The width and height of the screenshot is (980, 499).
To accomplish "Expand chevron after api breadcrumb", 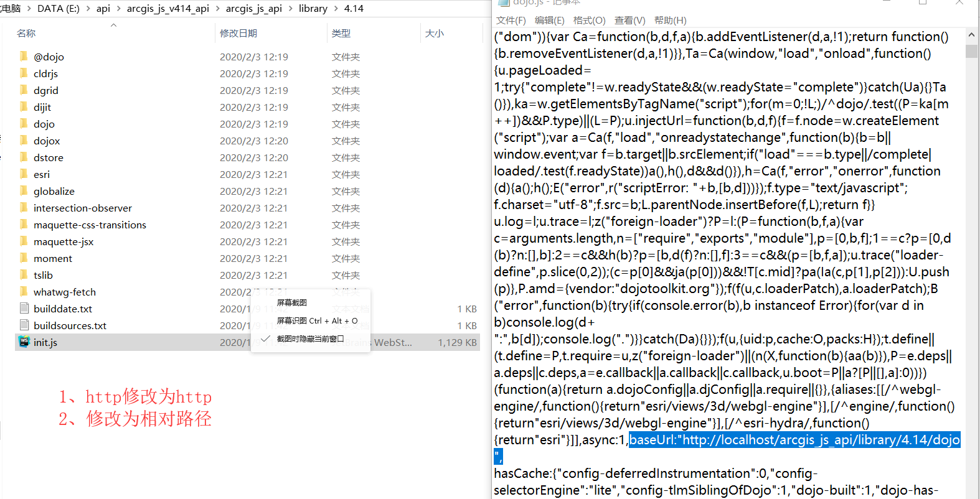I will coord(118,9).
